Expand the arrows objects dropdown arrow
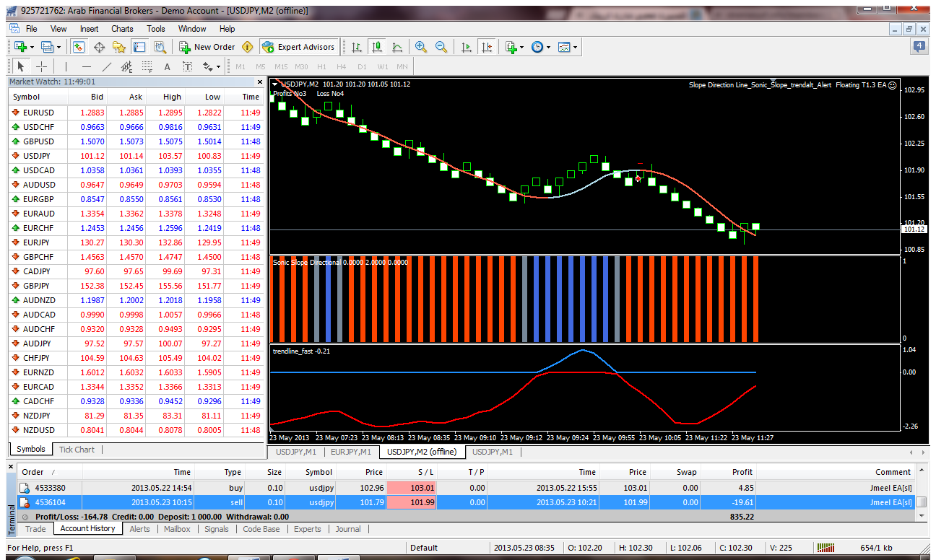This screenshot has width=936, height=560. pyautogui.click(x=219, y=66)
